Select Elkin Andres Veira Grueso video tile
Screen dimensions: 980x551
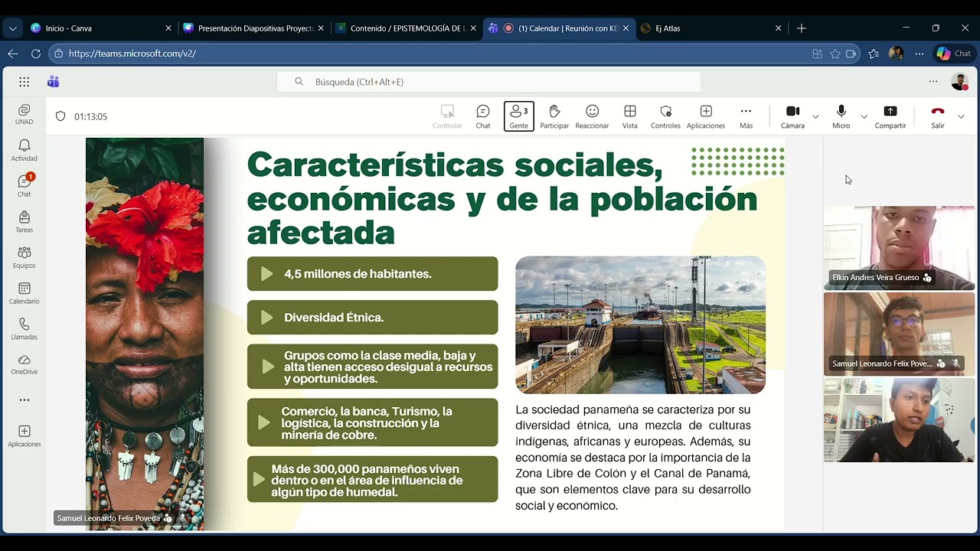[x=899, y=248]
